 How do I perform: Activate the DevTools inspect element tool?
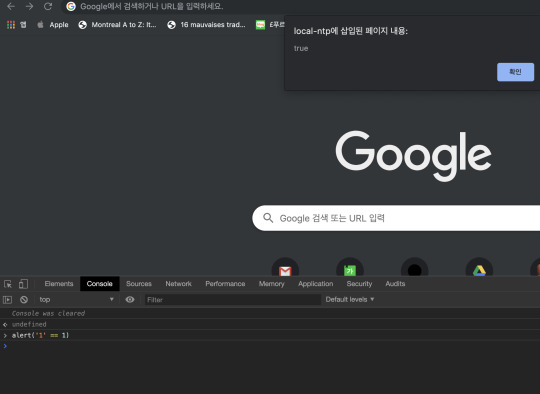pos(8,284)
